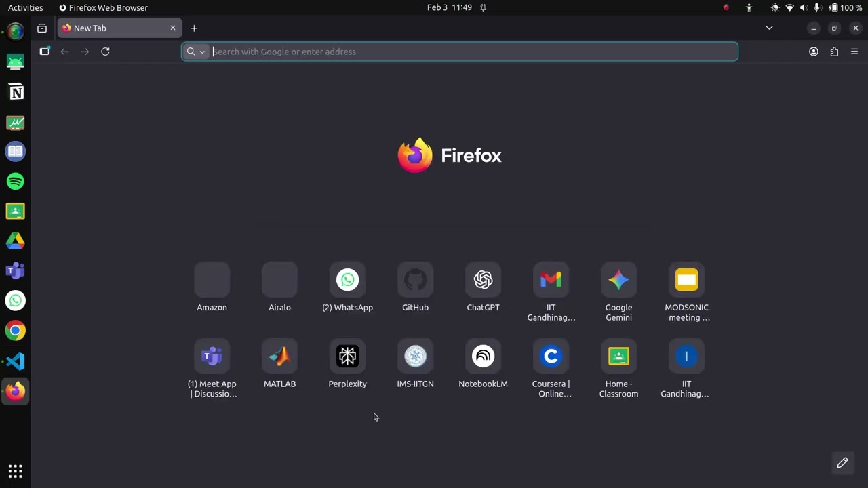Open the battery 100 % system menu
This screenshot has height=488, width=868.
pyautogui.click(x=846, y=8)
